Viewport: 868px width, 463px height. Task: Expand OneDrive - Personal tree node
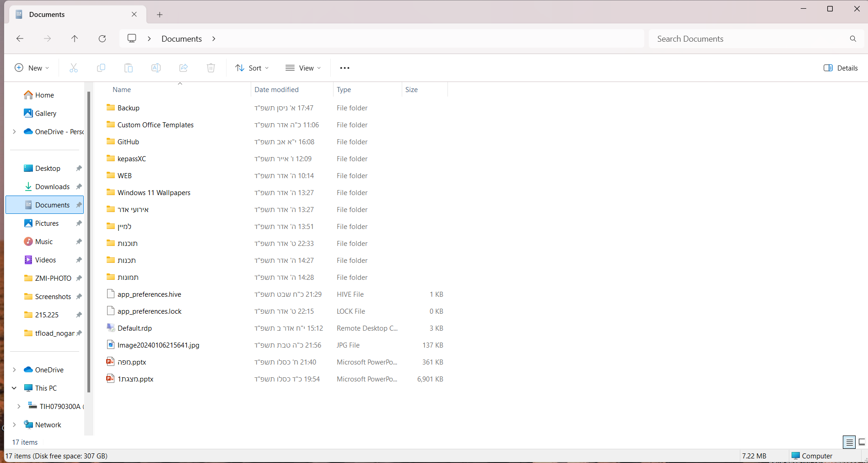[14, 131]
